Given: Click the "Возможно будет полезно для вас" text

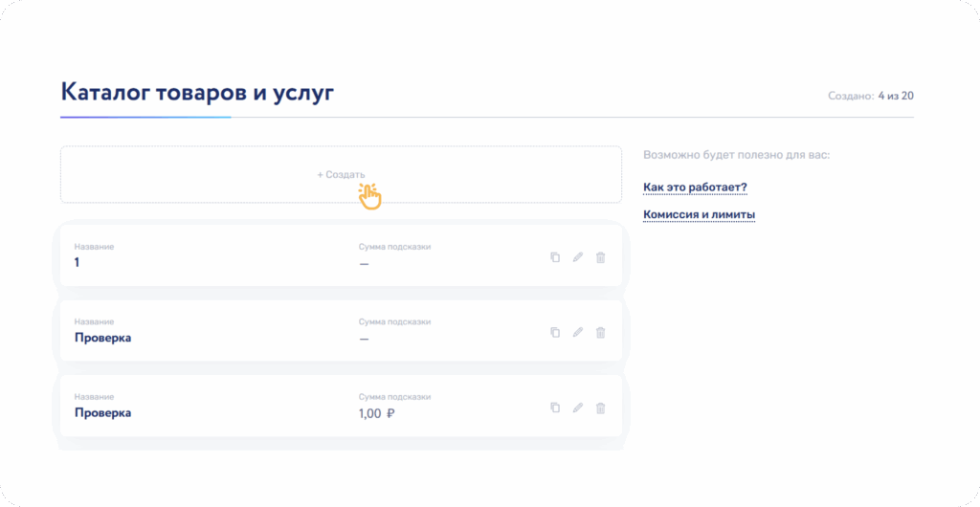Looking at the screenshot, I should point(736,154).
